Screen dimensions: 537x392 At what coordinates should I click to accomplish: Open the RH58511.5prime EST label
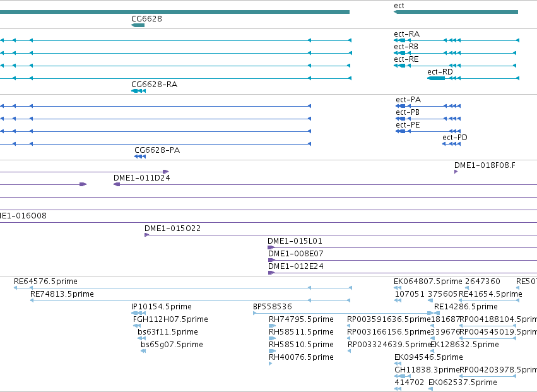[301, 332]
